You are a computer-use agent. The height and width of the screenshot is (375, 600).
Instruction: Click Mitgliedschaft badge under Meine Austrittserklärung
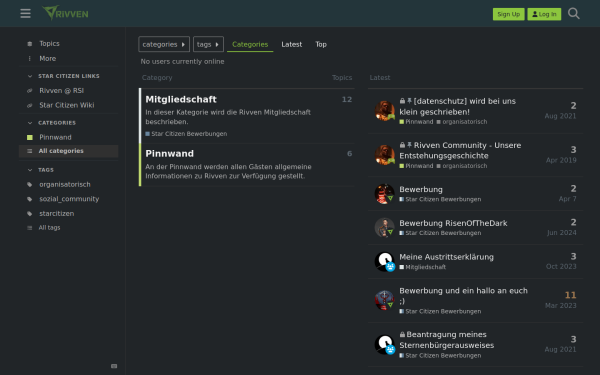click(422, 267)
